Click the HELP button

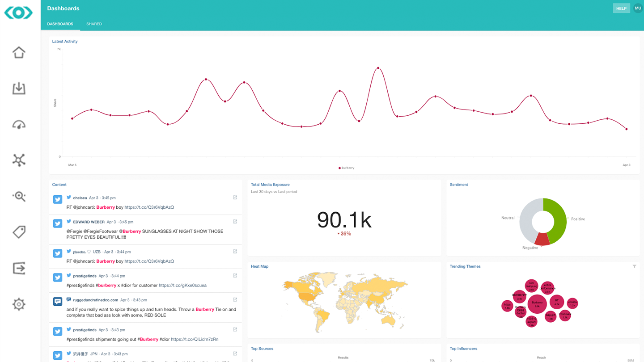pyautogui.click(x=621, y=8)
